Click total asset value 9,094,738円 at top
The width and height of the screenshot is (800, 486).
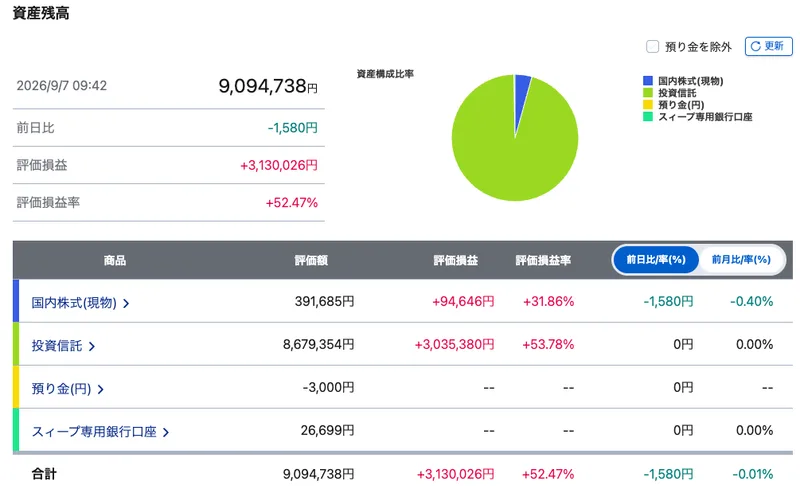(x=268, y=86)
